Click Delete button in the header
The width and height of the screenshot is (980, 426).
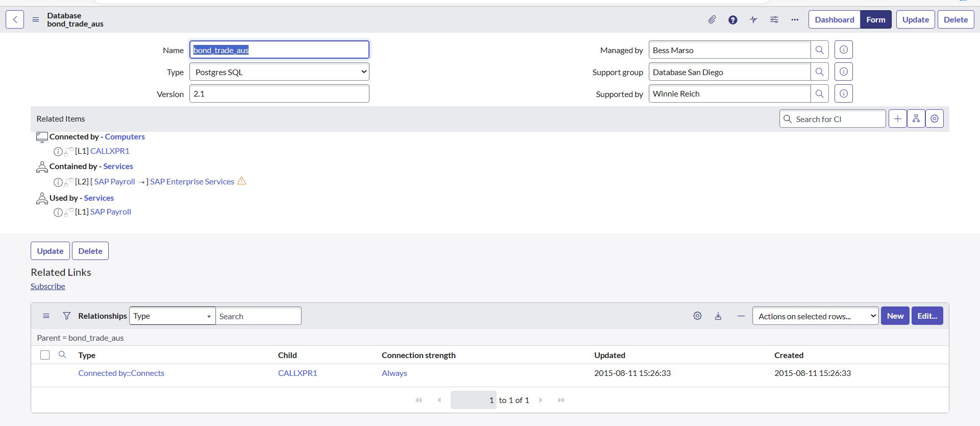tap(956, 19)
